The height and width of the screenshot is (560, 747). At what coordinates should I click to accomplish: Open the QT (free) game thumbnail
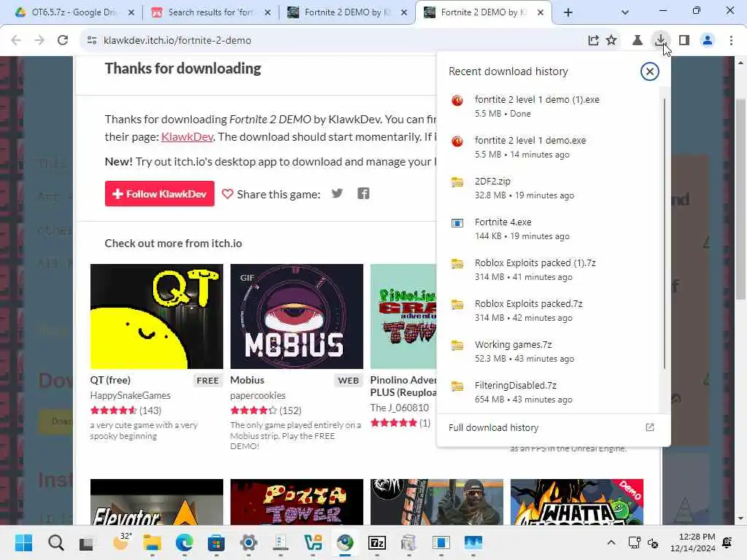[157, 316]
